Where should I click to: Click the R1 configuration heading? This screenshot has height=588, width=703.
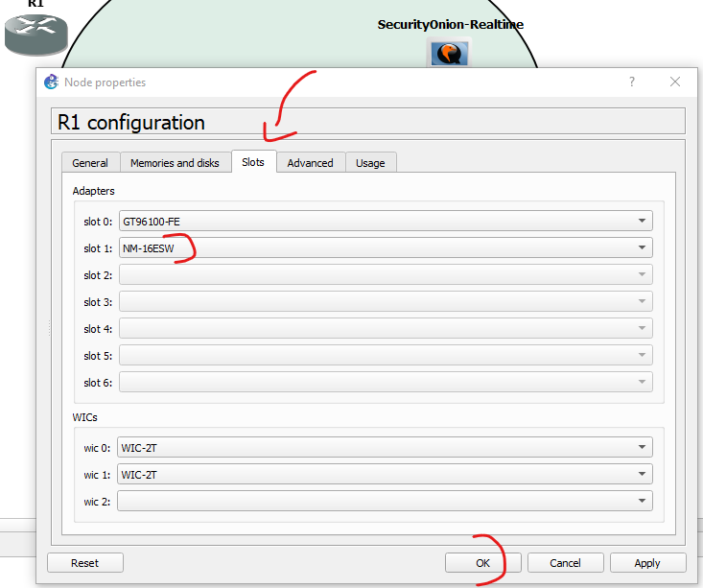[131, 123]
